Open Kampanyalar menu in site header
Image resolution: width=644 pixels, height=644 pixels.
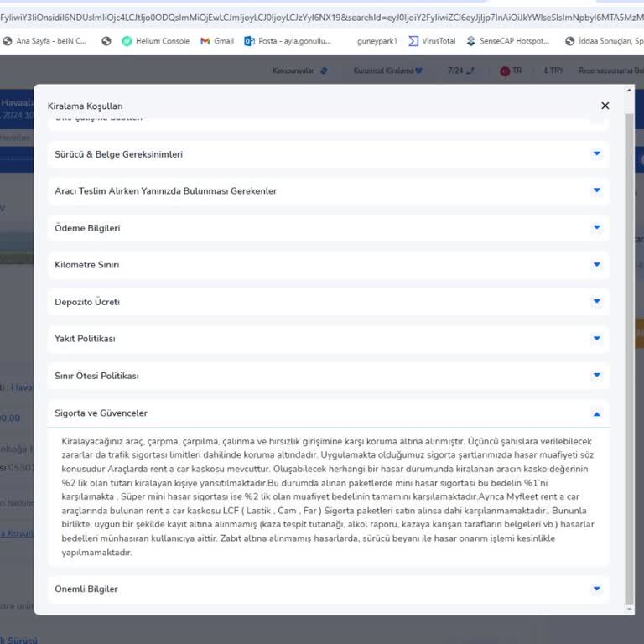(293, 70)
